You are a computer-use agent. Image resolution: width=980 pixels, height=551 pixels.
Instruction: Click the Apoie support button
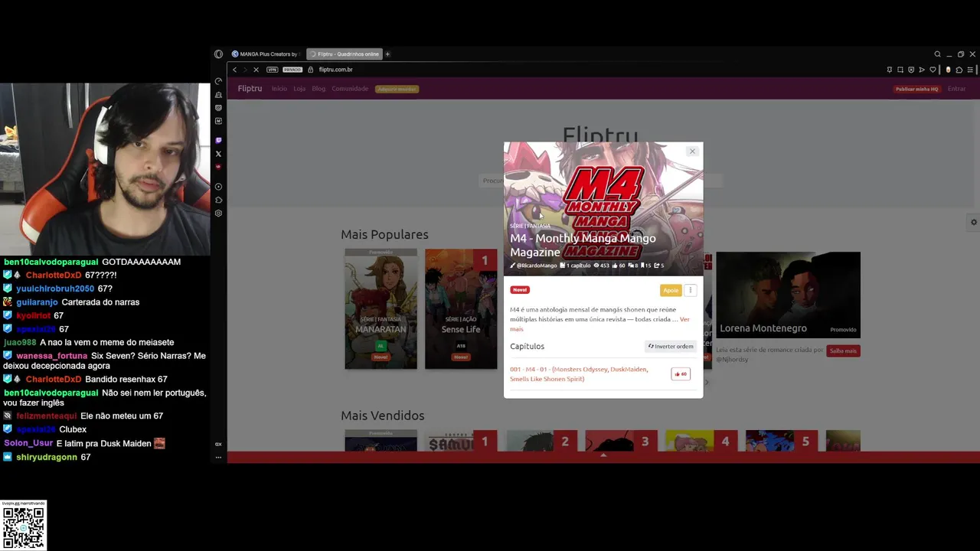tap(671, 290)
